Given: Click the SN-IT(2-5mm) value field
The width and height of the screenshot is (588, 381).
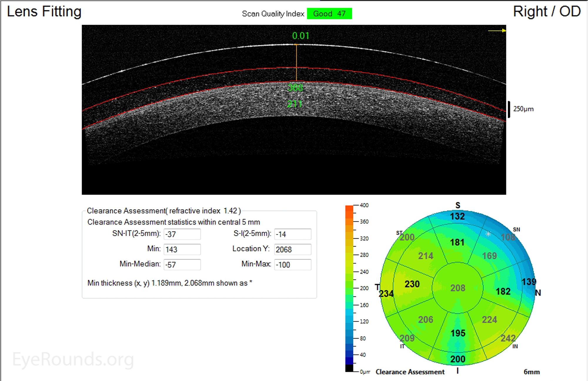Looking at the screenshot, I should (182, 234).
